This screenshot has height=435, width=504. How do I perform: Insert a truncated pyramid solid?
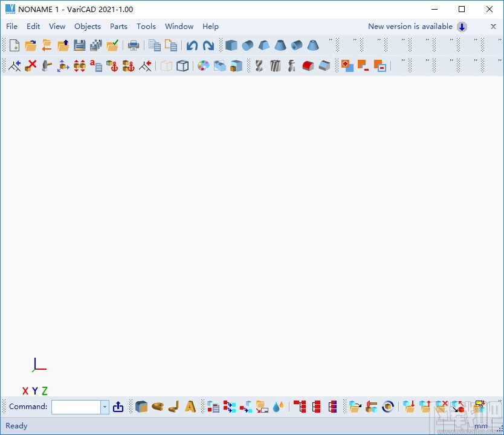coord(264,45)
